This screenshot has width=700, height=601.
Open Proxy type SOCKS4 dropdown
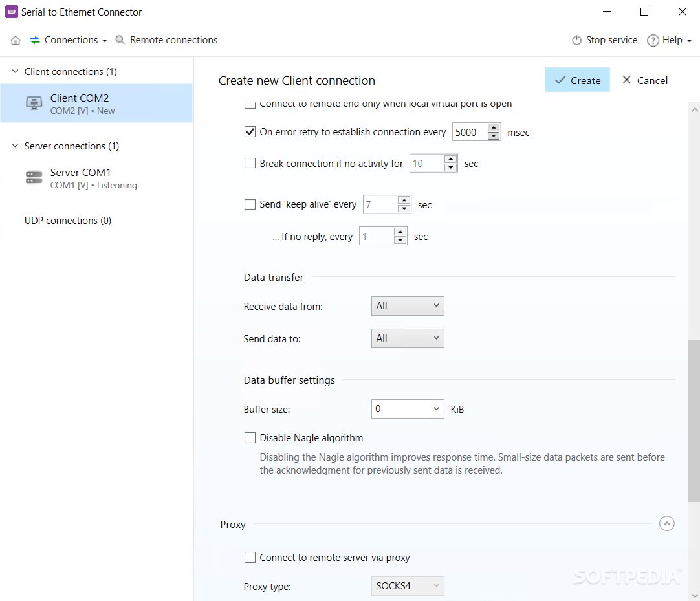408,586
